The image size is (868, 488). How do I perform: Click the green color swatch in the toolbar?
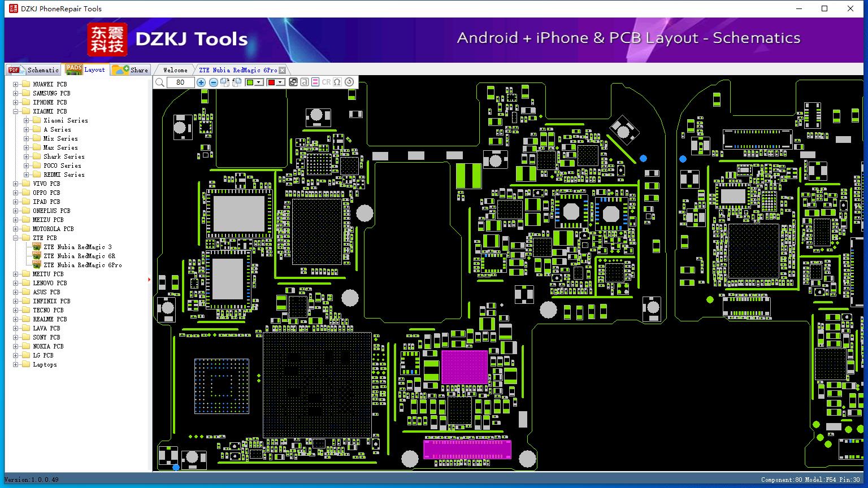pos(250,82)
